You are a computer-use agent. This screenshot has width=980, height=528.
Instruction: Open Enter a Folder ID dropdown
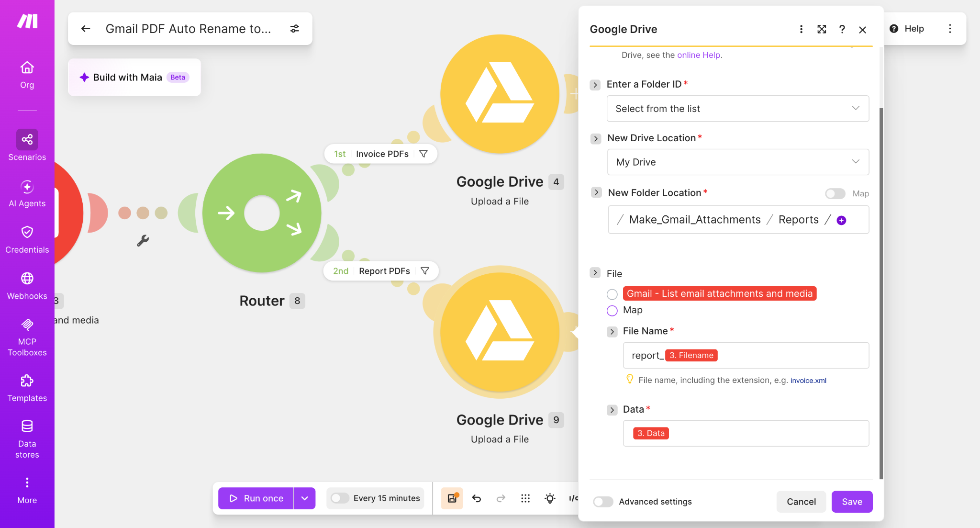click(738, 109)
